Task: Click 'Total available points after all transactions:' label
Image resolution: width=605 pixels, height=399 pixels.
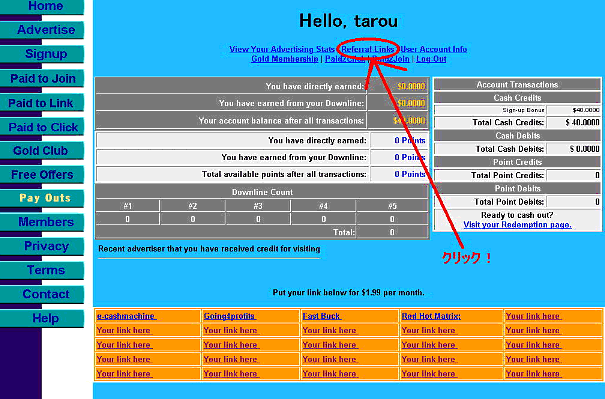Action: (x=284, y=174)
